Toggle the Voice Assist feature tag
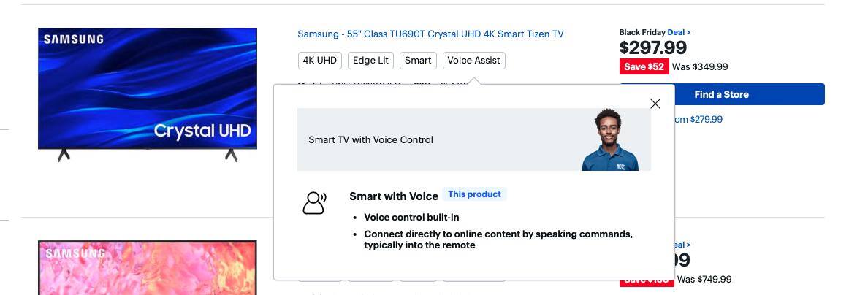 (473, 61)
